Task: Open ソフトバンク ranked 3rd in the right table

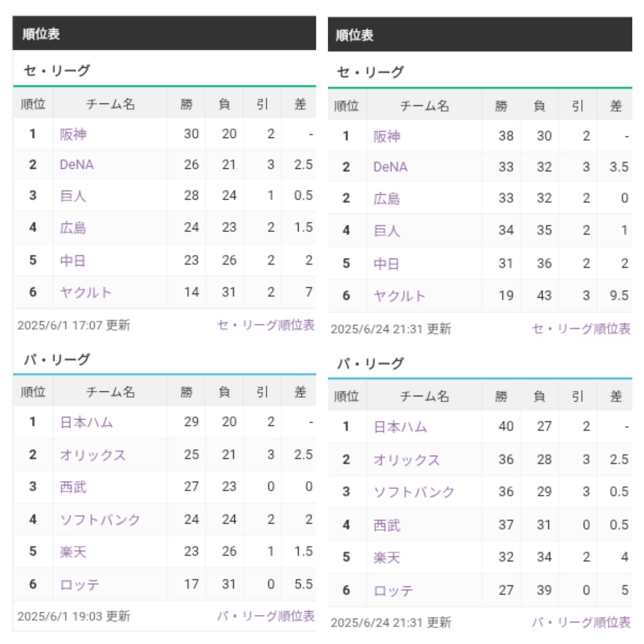Action: coord(414,492)
